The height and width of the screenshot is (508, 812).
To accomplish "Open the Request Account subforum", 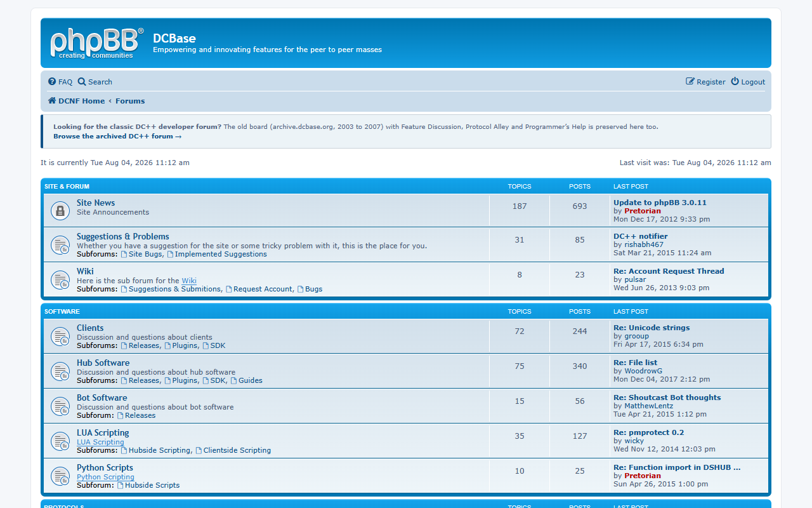I will 259,289.
